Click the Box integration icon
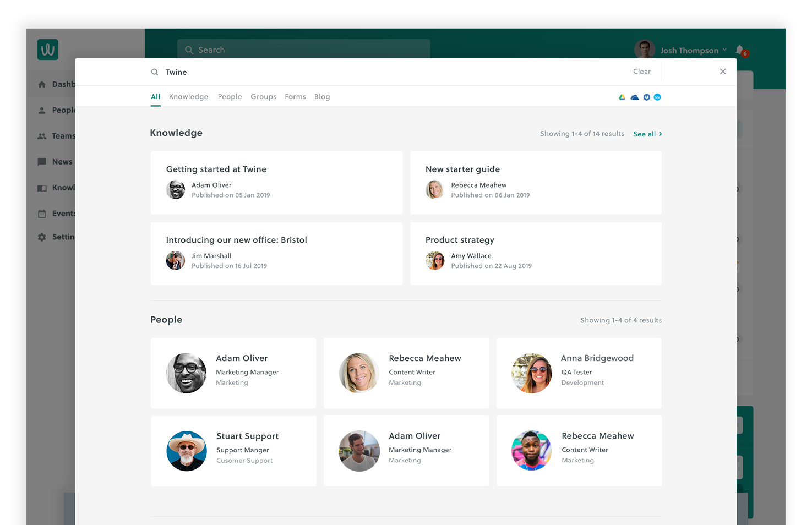 click(657, 97)
